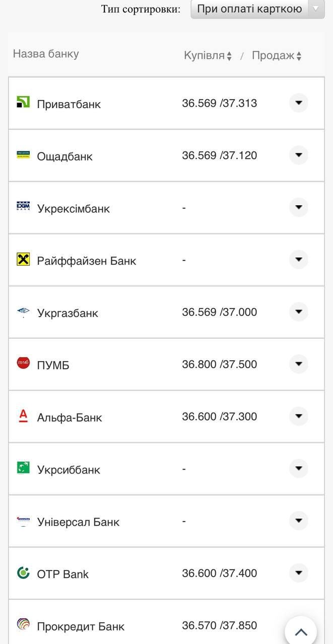Open the Укргазбанк bank name link
This screenshot has width=333, height=644.
click(x=68, y=313)
